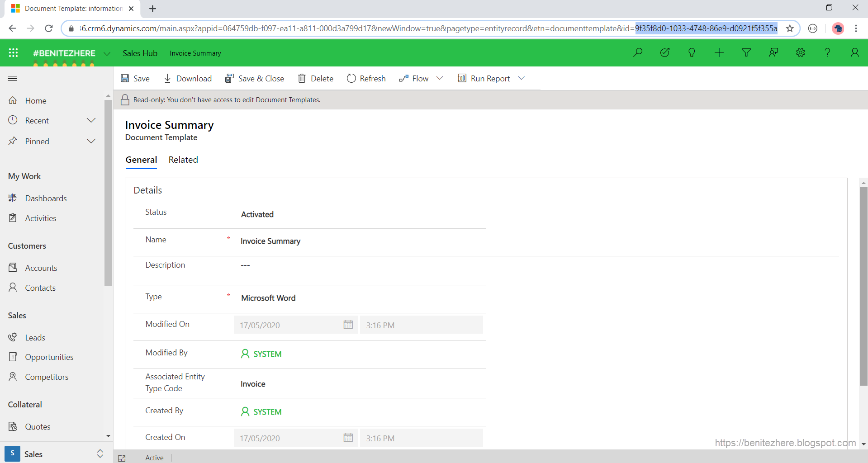Open the settings gear icon
The image size is (868, 463).
(x=801, y=53)
